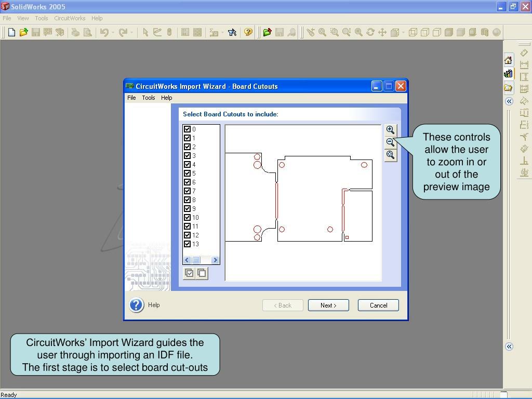Click blue Help question mark in wizard

pos(137,305)
